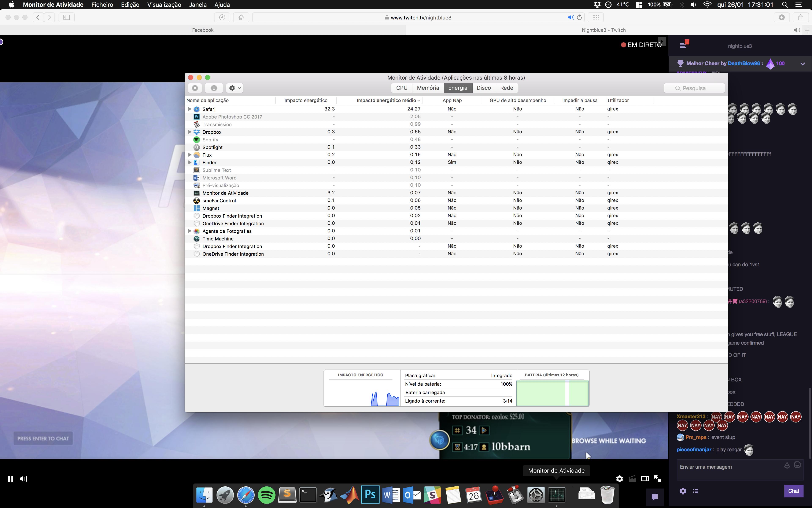Toggle Twitch theatre mode
The height and width of the screenshot is (508, 812).
645,479
